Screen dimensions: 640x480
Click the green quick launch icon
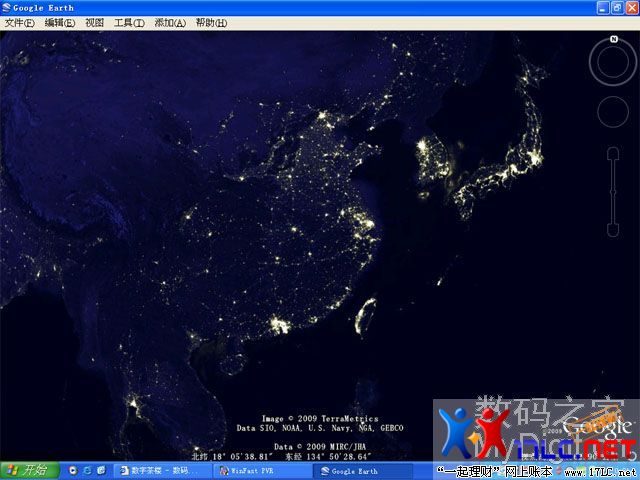click(72, 470)
